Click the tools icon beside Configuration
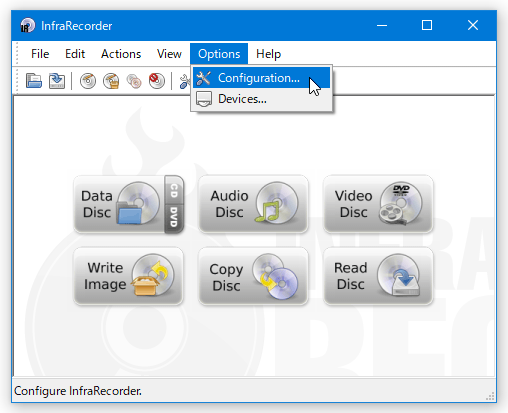 (x=203, y=78)
